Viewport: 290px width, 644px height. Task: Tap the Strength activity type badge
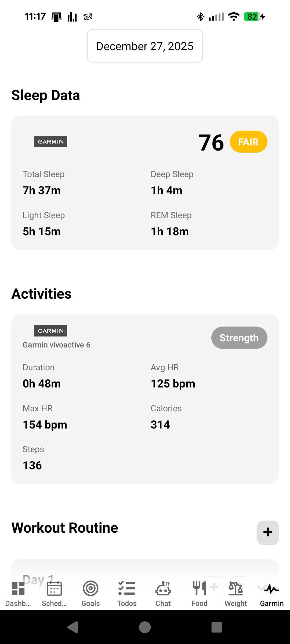click(x=239, y=338)
